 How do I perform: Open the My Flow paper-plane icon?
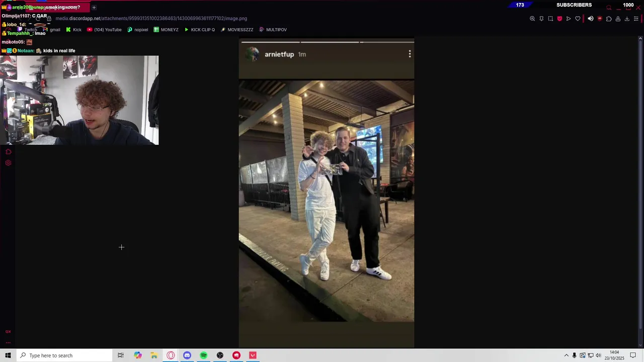click(x=569, y=19)
